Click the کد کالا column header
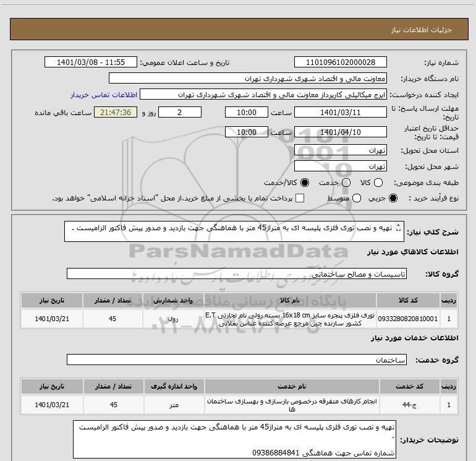Screen dimensions: 476x461 (408, 300)
